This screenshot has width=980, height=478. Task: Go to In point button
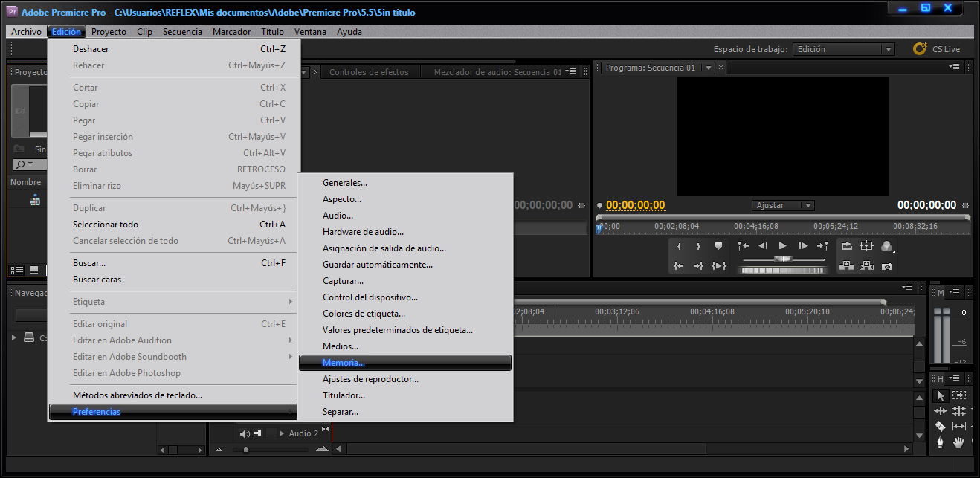tap(679, 265)
